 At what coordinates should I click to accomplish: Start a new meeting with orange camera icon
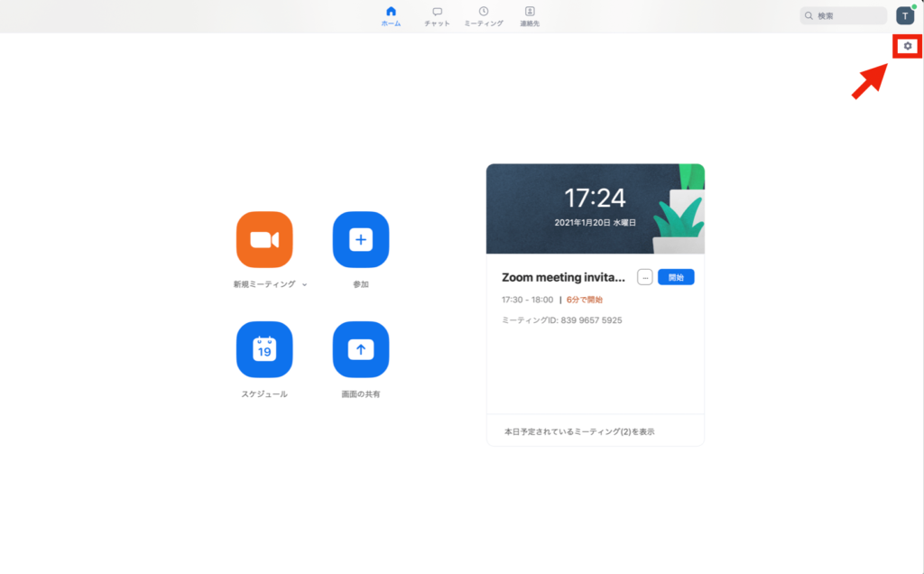(264, 239)
